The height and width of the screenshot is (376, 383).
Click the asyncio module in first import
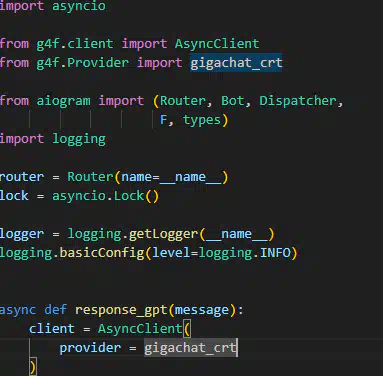pos(79,6)
